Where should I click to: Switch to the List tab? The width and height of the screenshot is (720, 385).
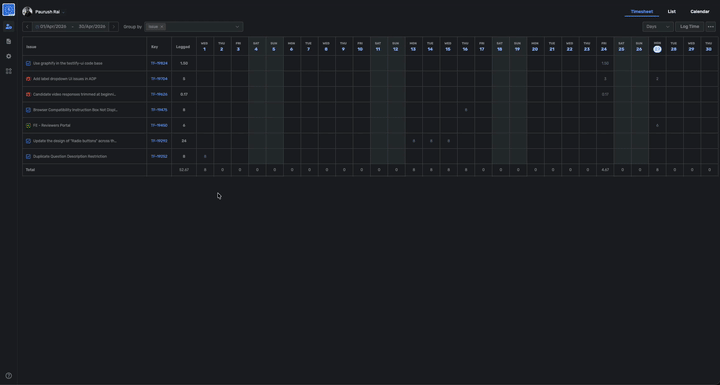click(671, 11)
